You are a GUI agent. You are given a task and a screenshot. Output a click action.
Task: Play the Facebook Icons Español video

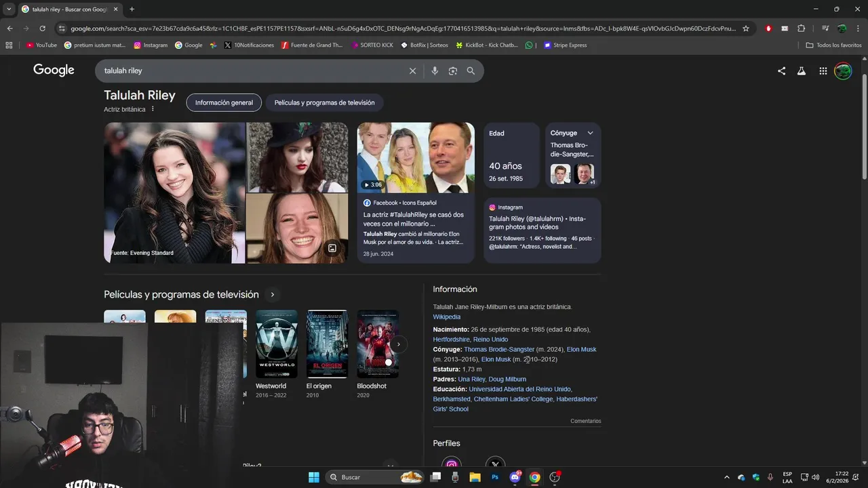click(416, 158)
